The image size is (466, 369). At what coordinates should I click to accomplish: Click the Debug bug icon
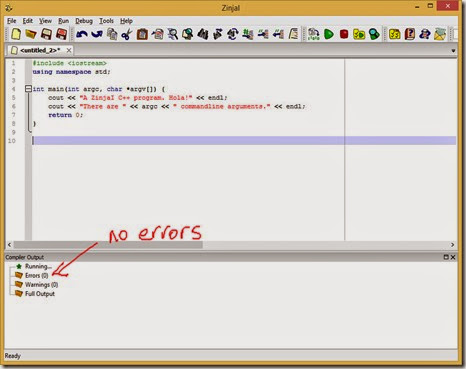374,34
